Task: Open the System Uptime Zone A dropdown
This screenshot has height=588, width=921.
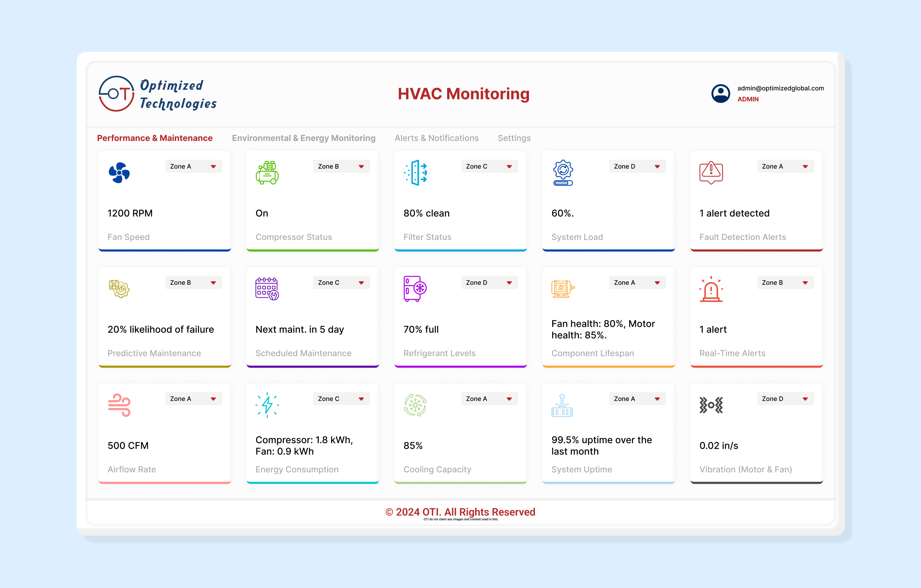Action: point(638,399)
